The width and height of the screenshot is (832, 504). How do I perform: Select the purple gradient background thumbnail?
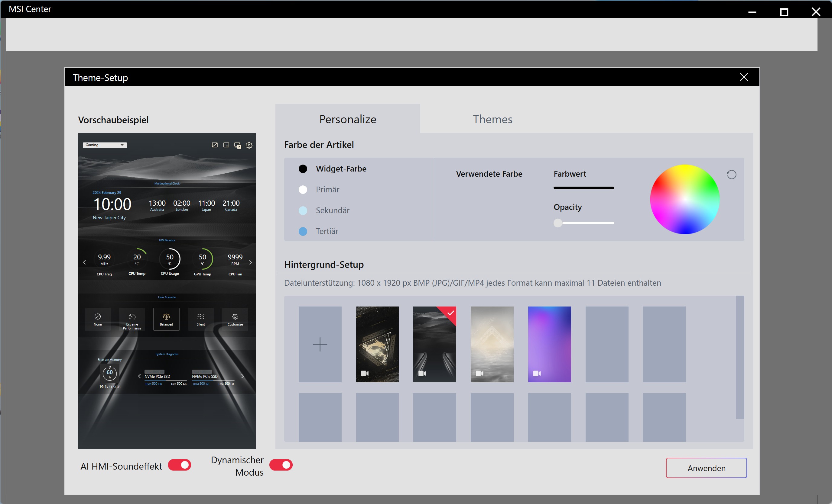pyautogui.click(x=549, y=344)
